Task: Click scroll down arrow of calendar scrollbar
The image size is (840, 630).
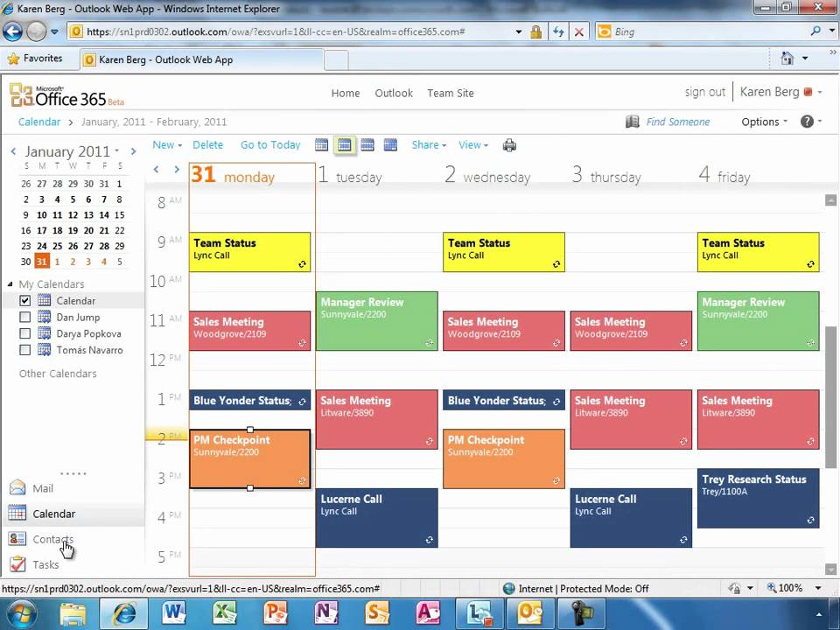Action: click(x=831, y=569)
